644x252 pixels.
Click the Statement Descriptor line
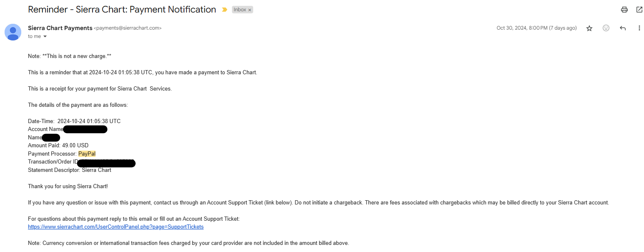click(69, 170)
